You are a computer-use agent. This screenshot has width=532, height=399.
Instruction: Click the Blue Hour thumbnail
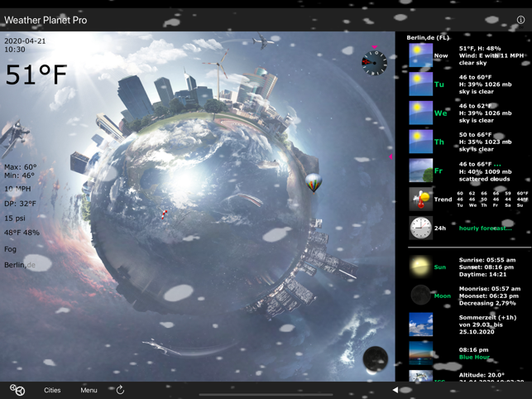tap(420, 353)
